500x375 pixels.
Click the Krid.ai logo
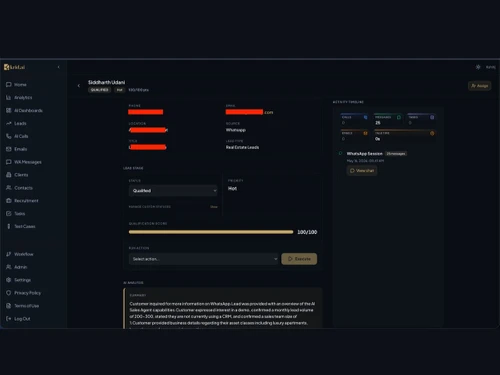click(14, 67)
